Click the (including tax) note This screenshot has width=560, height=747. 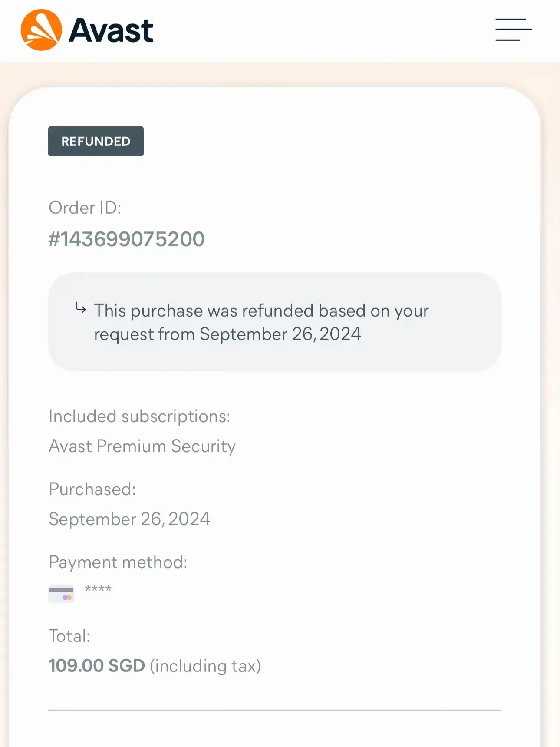click(205, 666)
